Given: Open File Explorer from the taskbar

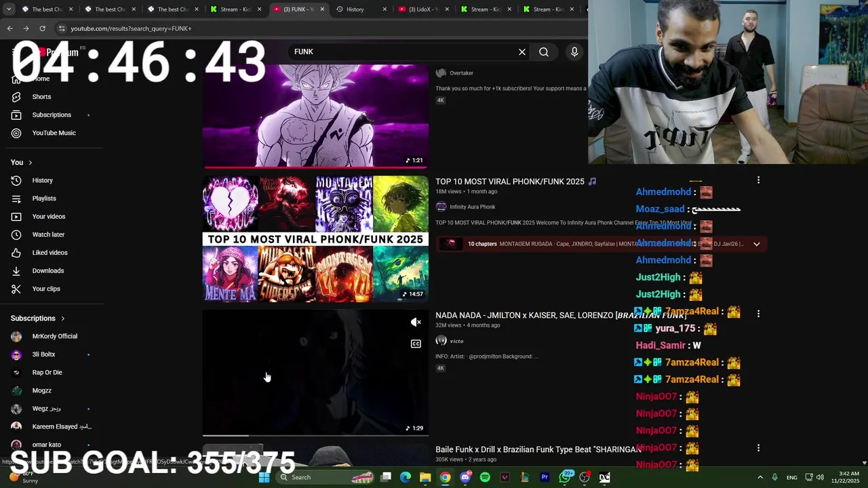Looking at the screenshot, I should point(425,477).
